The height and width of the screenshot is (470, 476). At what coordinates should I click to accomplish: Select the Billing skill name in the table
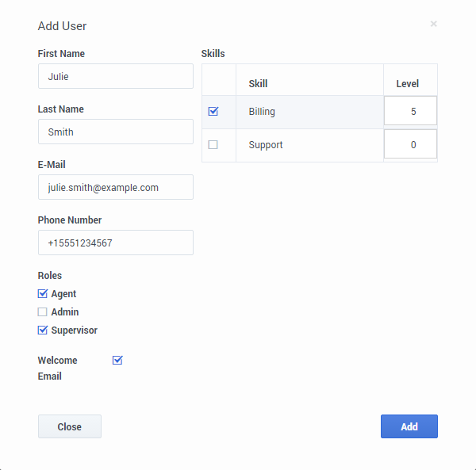coord(262,112)
